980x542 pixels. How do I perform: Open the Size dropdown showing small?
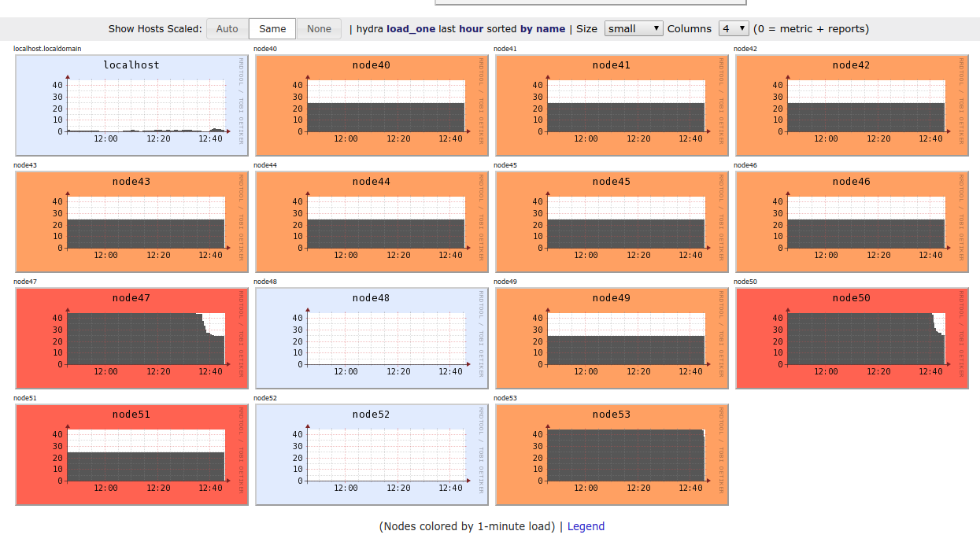(634, 28)
